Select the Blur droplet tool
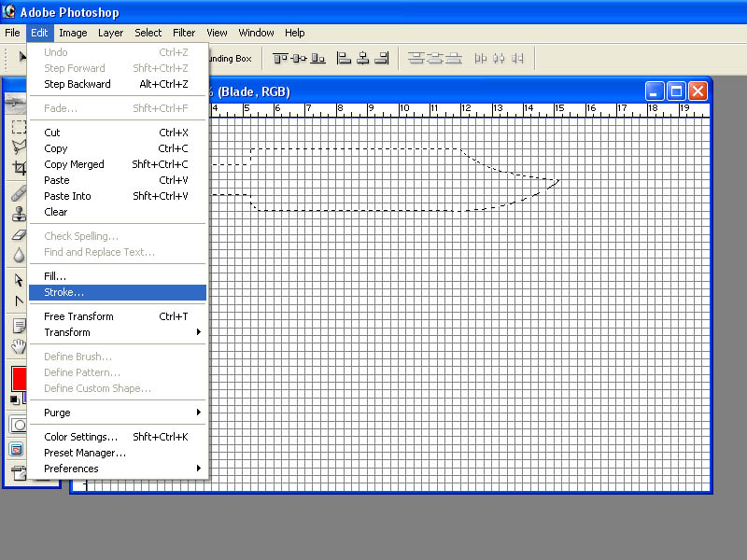Screen dimensions: 747x560 [19, 255]
